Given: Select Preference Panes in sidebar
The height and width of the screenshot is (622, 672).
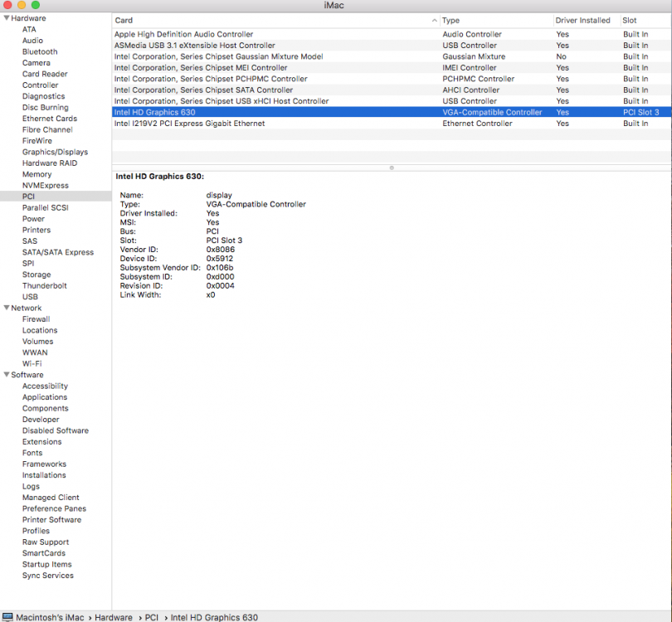Looking at the screenshot, I should (x=54, y=508).
